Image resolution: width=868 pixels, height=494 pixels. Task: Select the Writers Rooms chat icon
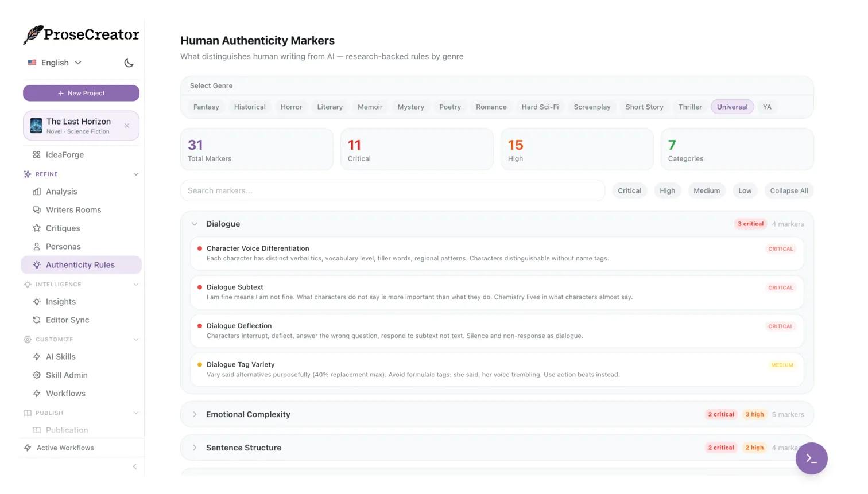pyautogui.click(x=37, y=210)
